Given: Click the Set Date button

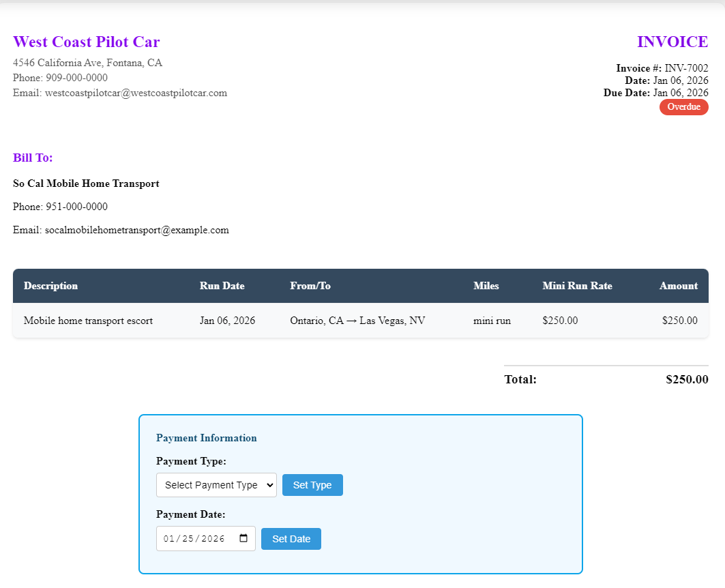Looking at the screenshot, I should pos(291,539).
